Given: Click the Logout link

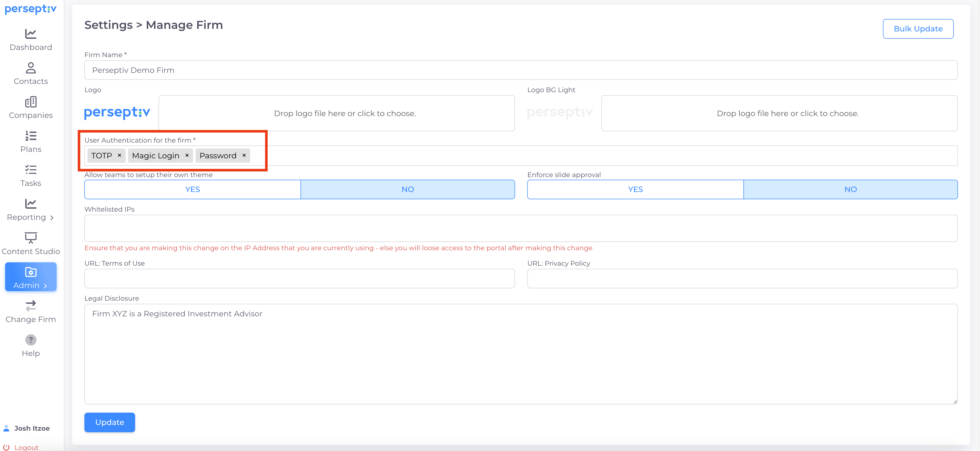Looking at the screenshot, I should (x=26, y=447).
